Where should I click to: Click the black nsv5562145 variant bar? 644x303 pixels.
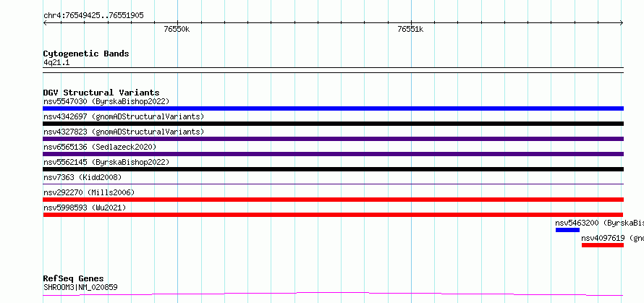pos(333,169)
